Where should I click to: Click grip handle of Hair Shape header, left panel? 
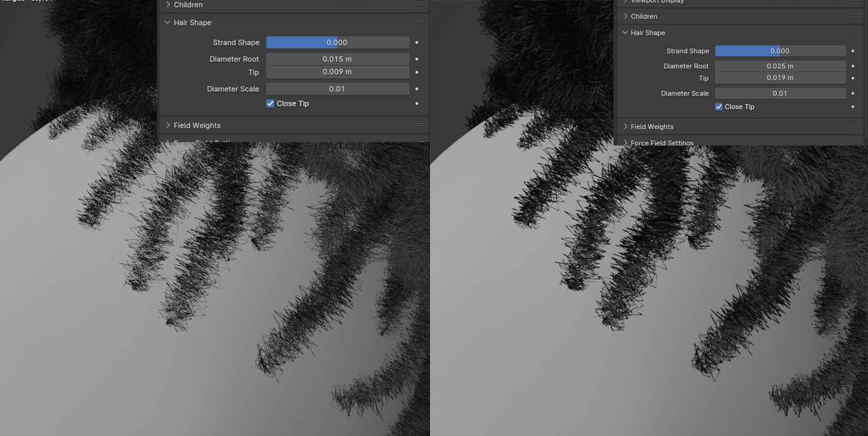click(x=420, y=23)
